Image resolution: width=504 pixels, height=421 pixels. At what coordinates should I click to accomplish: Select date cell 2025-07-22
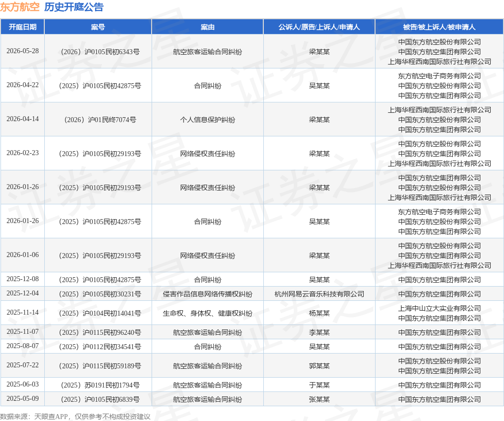[23, 365]
